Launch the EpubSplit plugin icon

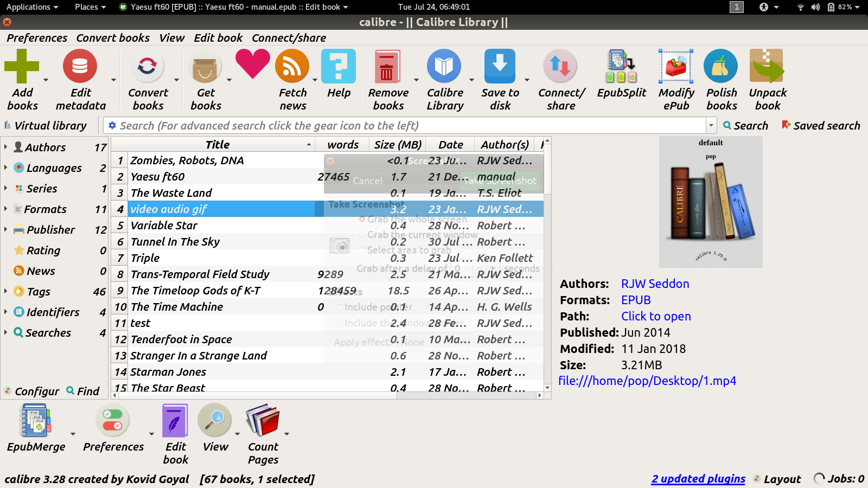(x=621, y=66)
